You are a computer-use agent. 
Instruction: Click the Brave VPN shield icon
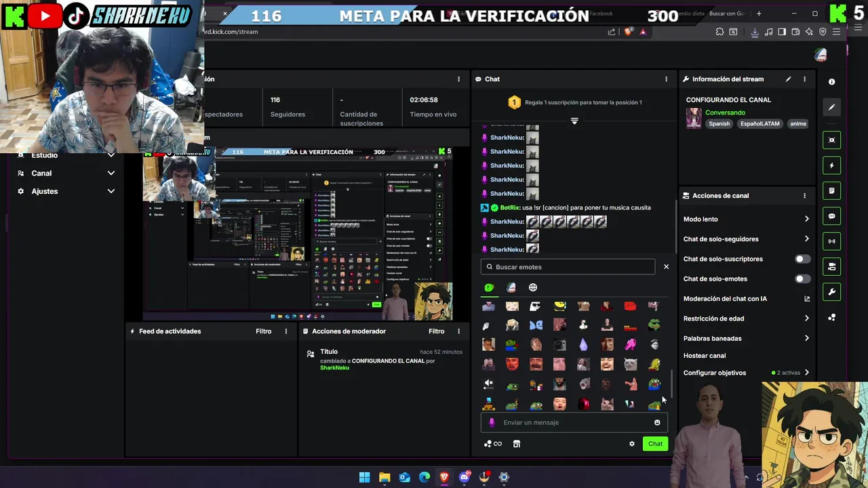point(823,31)
